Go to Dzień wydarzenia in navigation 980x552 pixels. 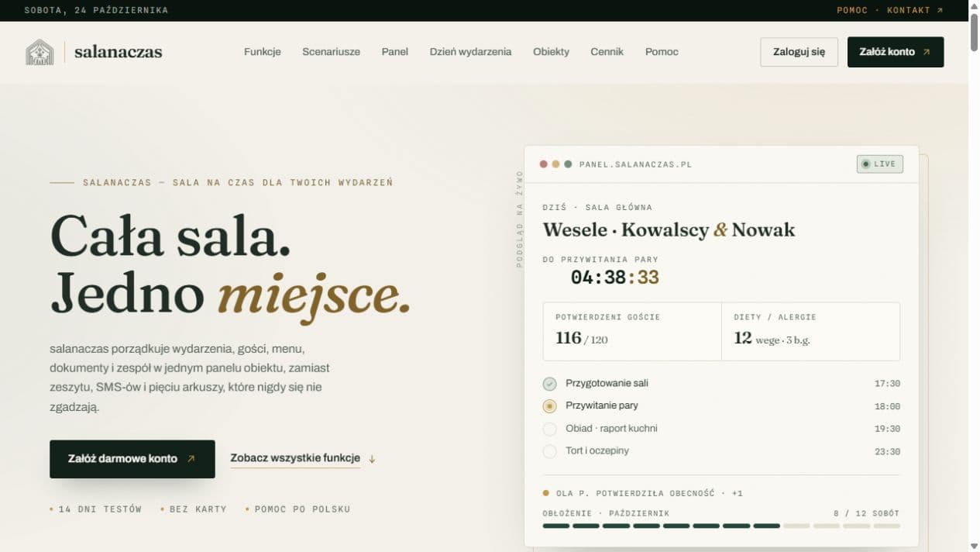(470, 52)
